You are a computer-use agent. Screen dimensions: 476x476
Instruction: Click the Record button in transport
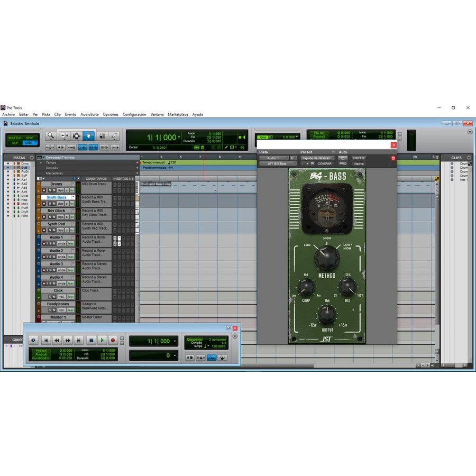pos(113,341)
